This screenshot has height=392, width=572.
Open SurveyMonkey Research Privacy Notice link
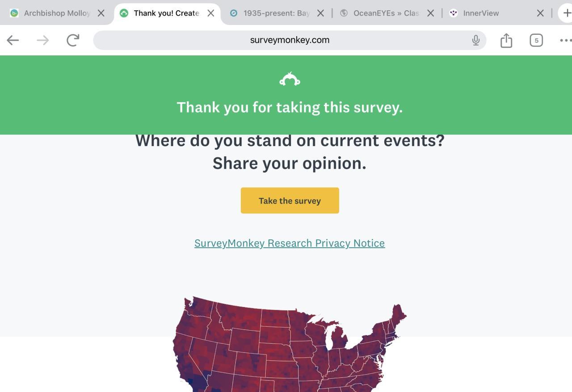click(x=290, y=243)
